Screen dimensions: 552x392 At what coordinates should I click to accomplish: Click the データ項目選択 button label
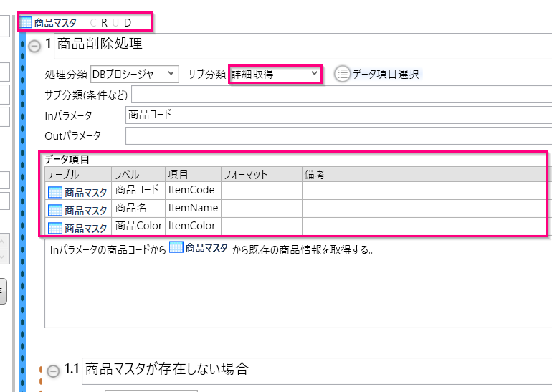click(x=386, y=73)
